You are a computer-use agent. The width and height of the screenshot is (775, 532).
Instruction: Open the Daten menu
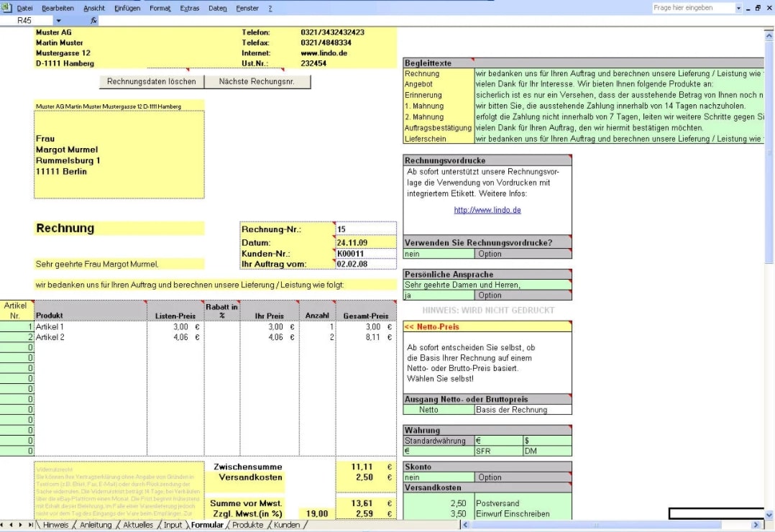point(217,8)
